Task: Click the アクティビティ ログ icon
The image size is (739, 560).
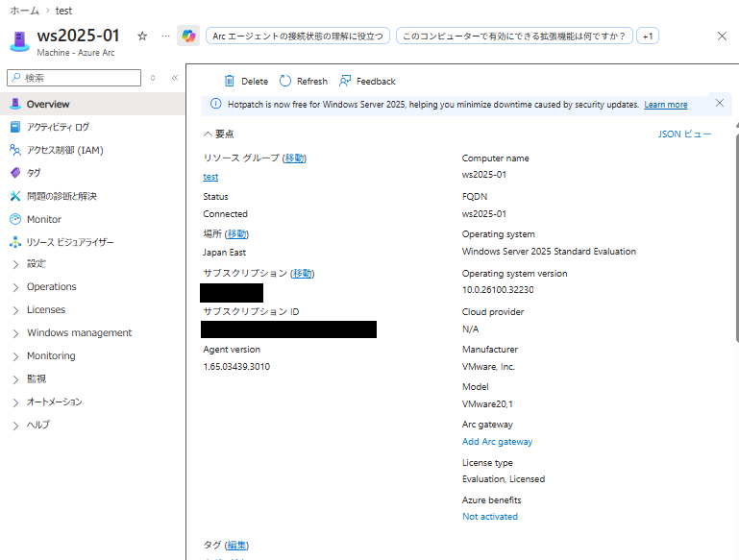Action: (x=15, y=127)
